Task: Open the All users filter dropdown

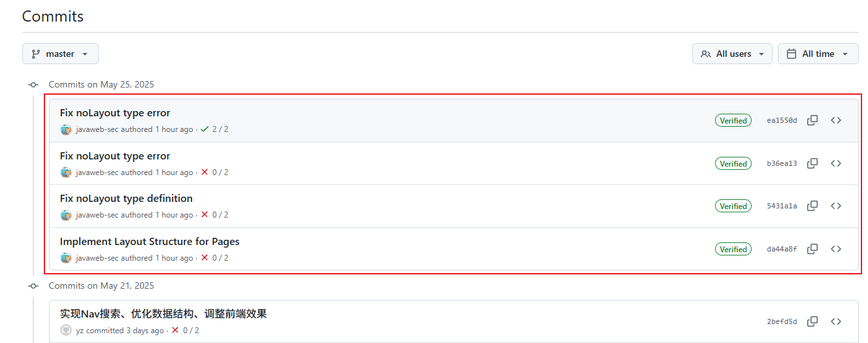Action: pos(732,54)
